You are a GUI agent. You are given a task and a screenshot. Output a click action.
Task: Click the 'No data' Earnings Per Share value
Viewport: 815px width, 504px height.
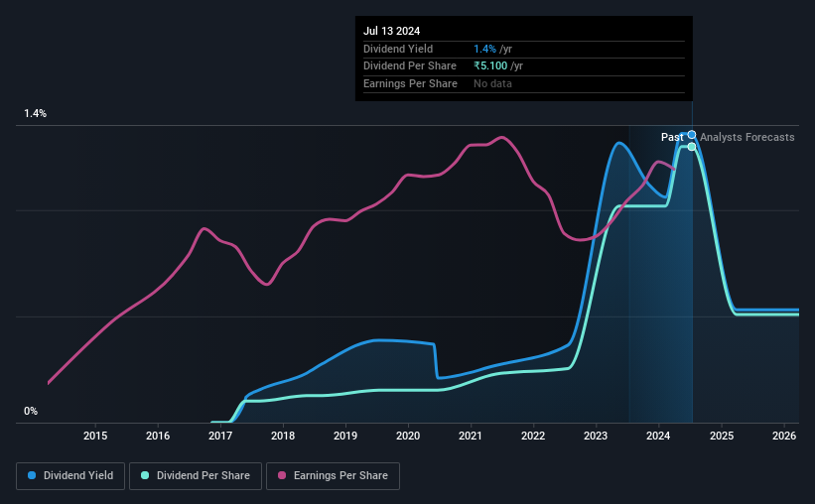point(492,83)
